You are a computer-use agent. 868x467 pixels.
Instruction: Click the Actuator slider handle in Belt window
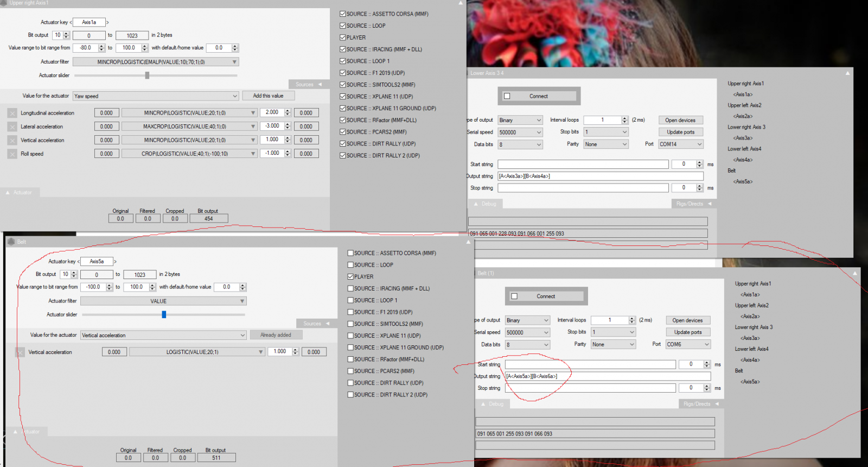pos(164,314)
